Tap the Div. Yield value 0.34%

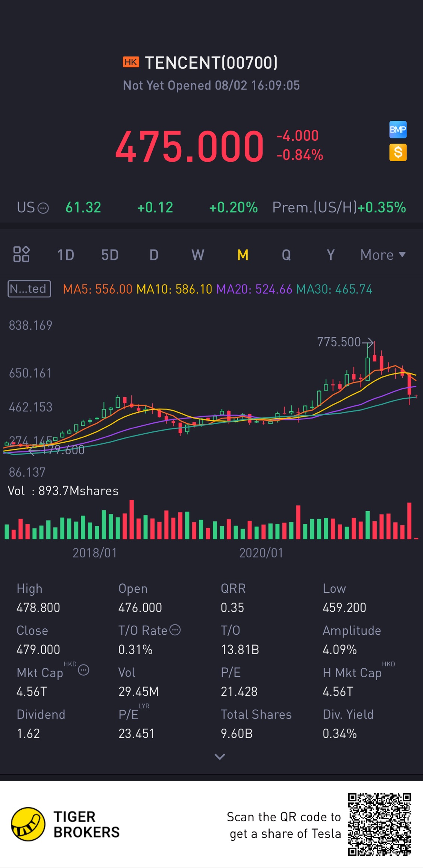[x=340, y=733]
